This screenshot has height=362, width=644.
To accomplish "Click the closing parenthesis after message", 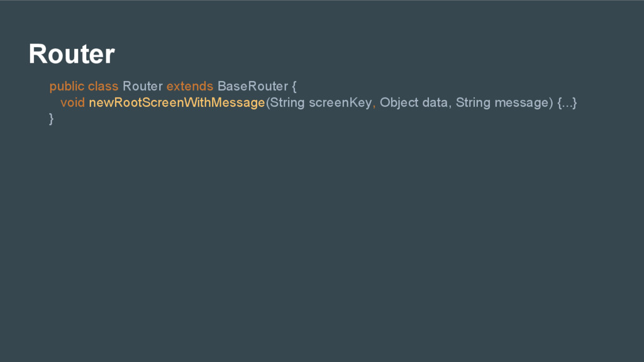I will pos(551,102).
